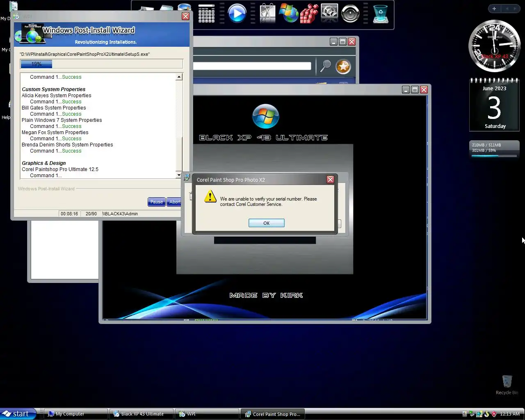525x420 pixels.
Task: Click OK in the serial number warning
Action: click(x=266, y=223)
